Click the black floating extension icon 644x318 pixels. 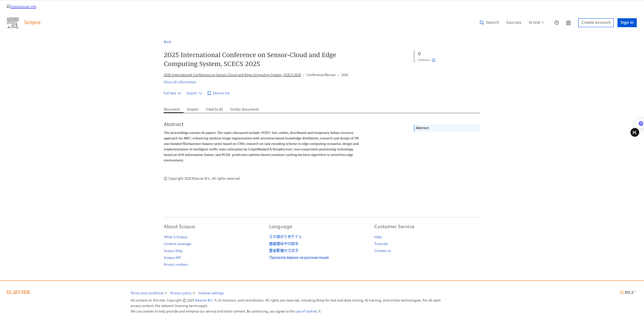(634, 132)
